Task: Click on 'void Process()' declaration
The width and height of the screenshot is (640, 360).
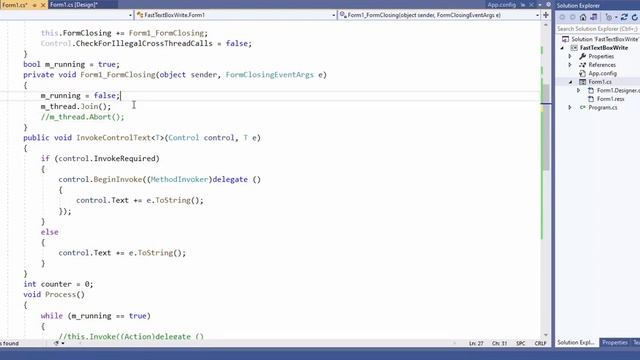Action: pyautogui.click(x=54, y=295)
